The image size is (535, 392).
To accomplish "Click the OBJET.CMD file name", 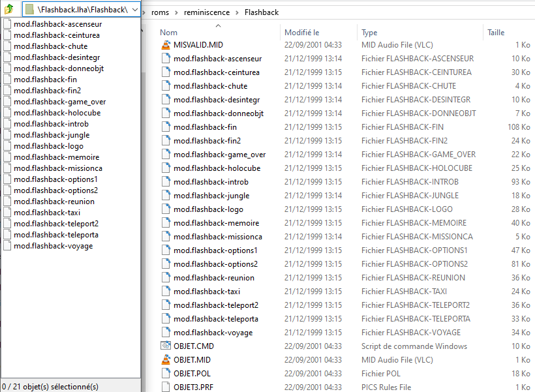I will pyautogui.click(x=194, y=346).
